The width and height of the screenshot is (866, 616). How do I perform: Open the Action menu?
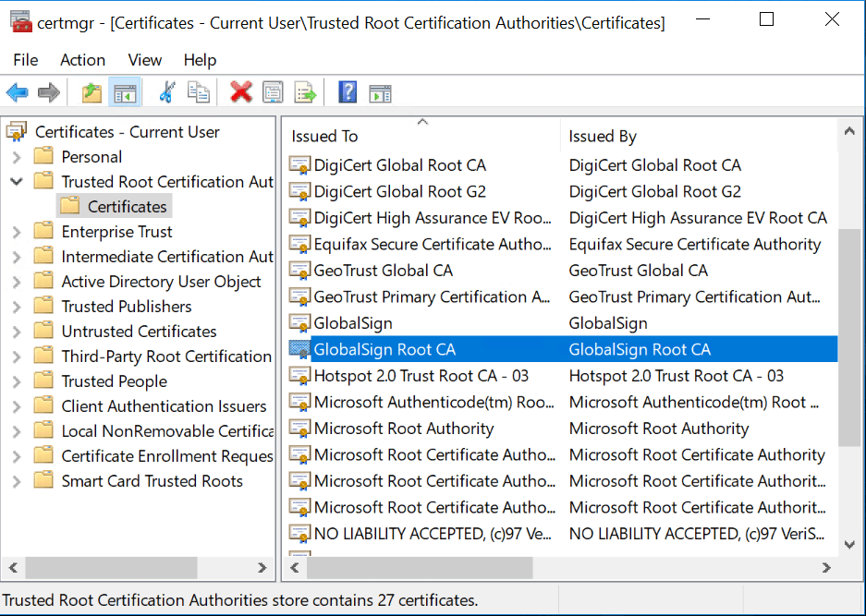82,60
